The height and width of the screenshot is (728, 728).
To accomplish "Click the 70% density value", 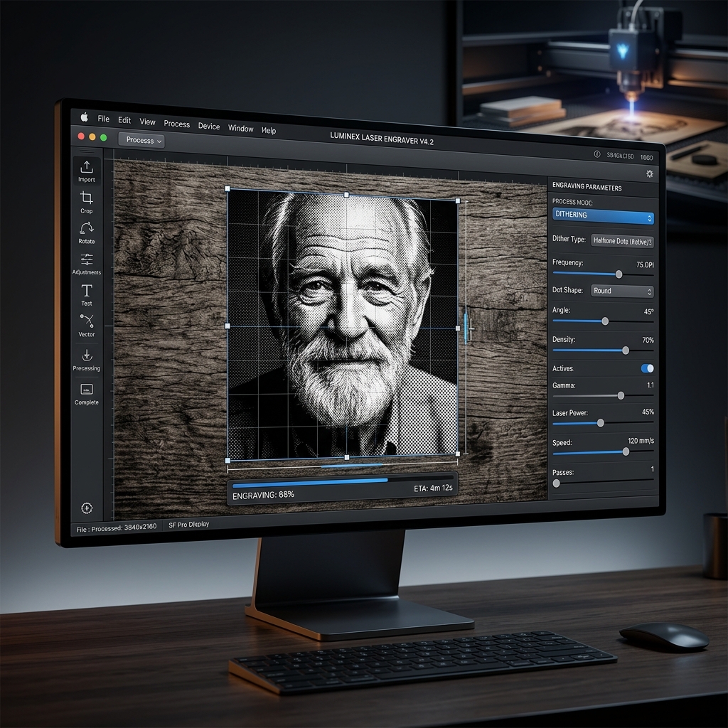I will (x=648, y=341).
